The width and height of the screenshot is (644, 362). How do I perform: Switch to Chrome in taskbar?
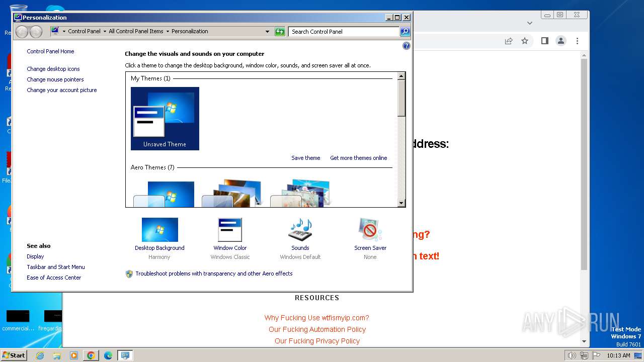click(91, 355)
